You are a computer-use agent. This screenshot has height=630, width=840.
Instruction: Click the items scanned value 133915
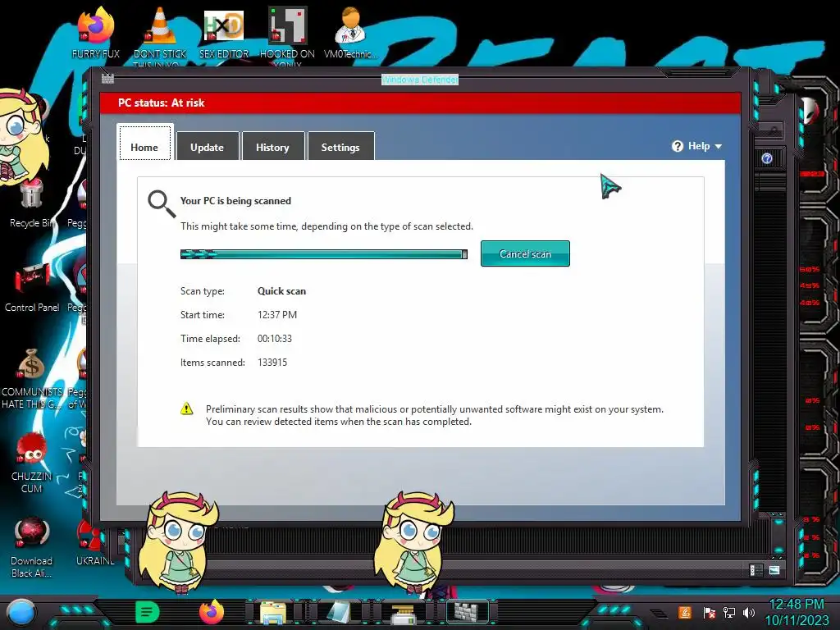[x=272, y=363]
